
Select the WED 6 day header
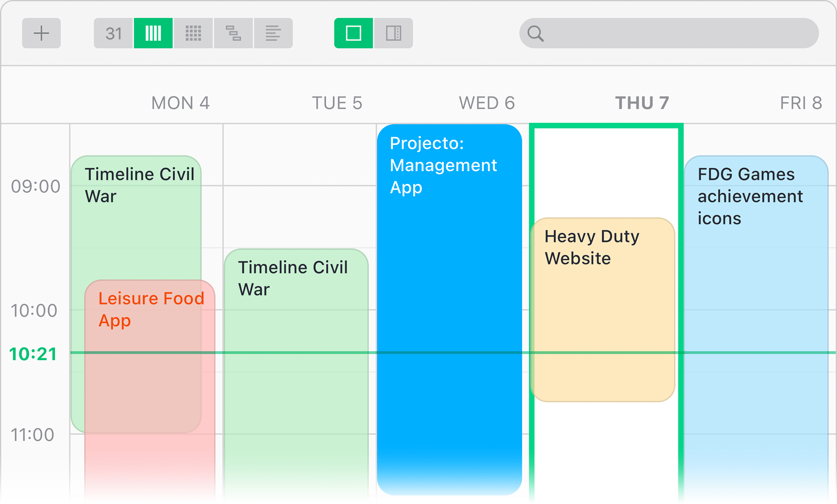(x=487, y=103)
